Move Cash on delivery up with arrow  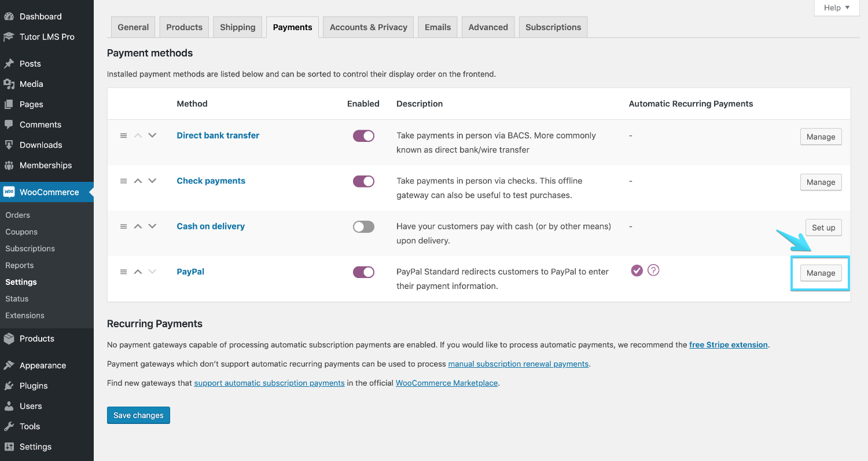pos(138,226)
